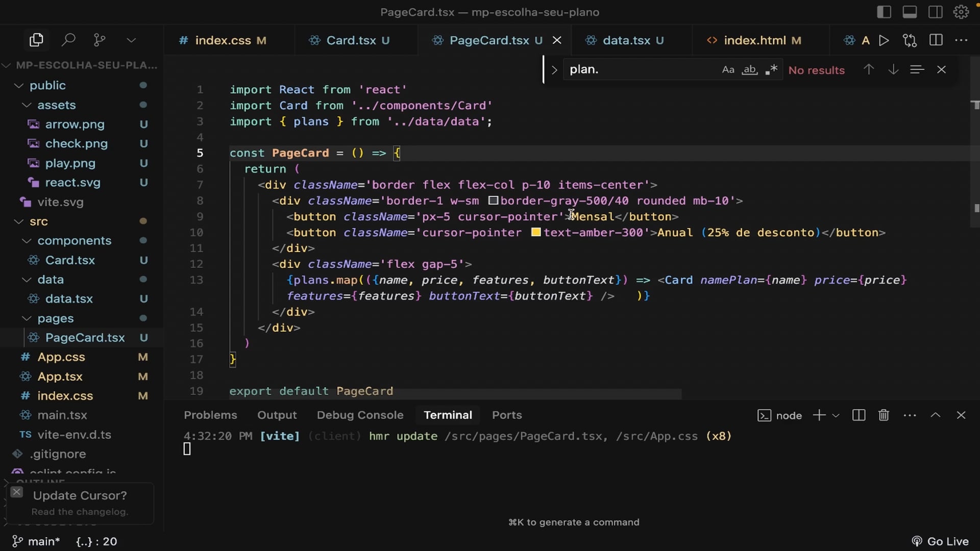This screenshot has width=980, height=551.
Task: Open the Source Control view icon
Action: [100, 40]
